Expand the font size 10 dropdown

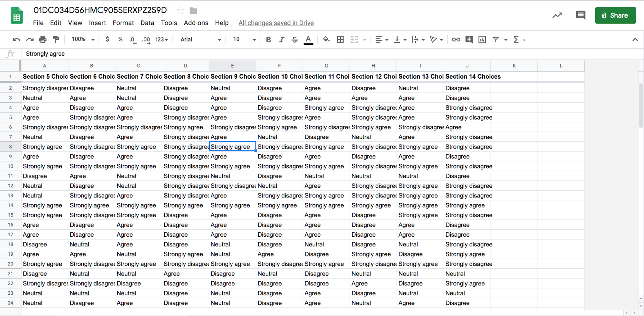244,39
